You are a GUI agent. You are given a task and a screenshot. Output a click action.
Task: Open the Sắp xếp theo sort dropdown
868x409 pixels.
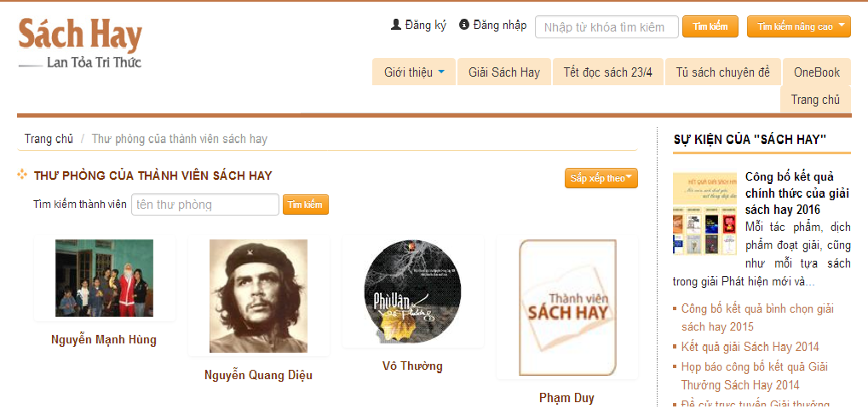tap(601, 178)
